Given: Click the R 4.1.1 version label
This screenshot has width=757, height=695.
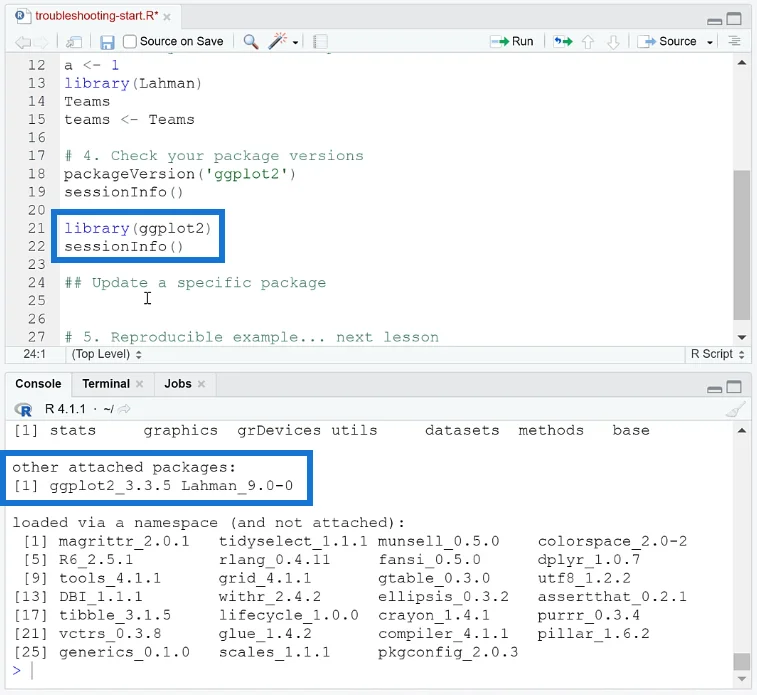Looking at the screenshot, I should [x=65, y=409].
